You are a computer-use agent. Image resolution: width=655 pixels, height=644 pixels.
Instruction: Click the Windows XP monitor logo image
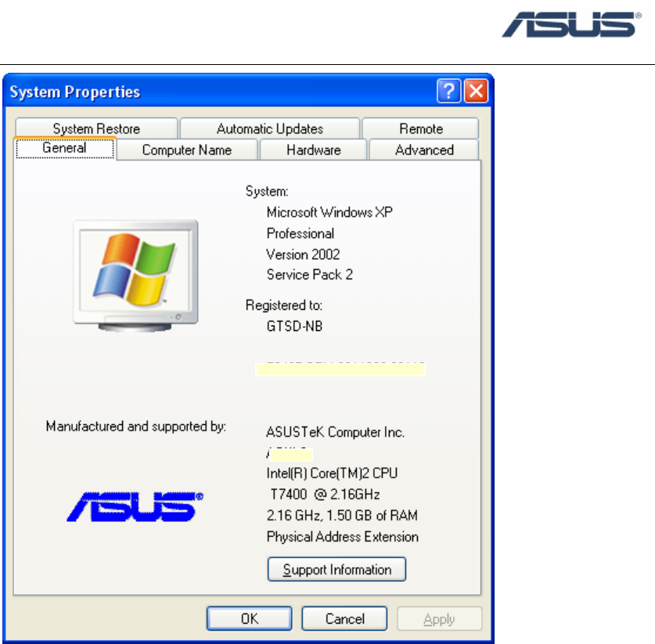(135, 275)
